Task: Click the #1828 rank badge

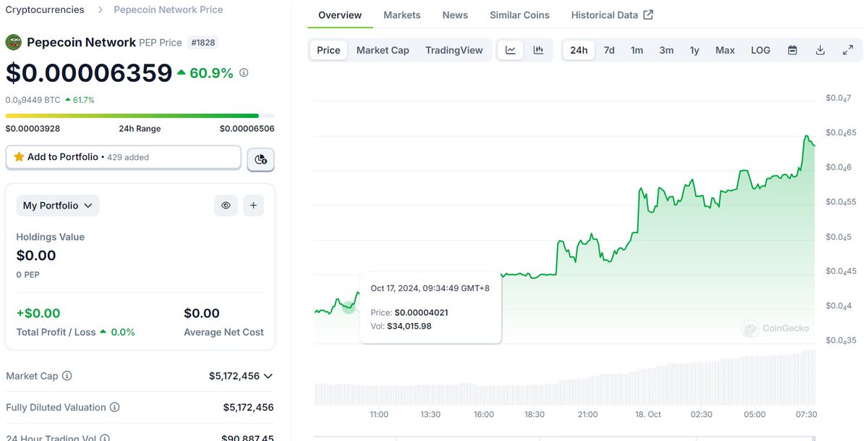Action: [203, 43]
